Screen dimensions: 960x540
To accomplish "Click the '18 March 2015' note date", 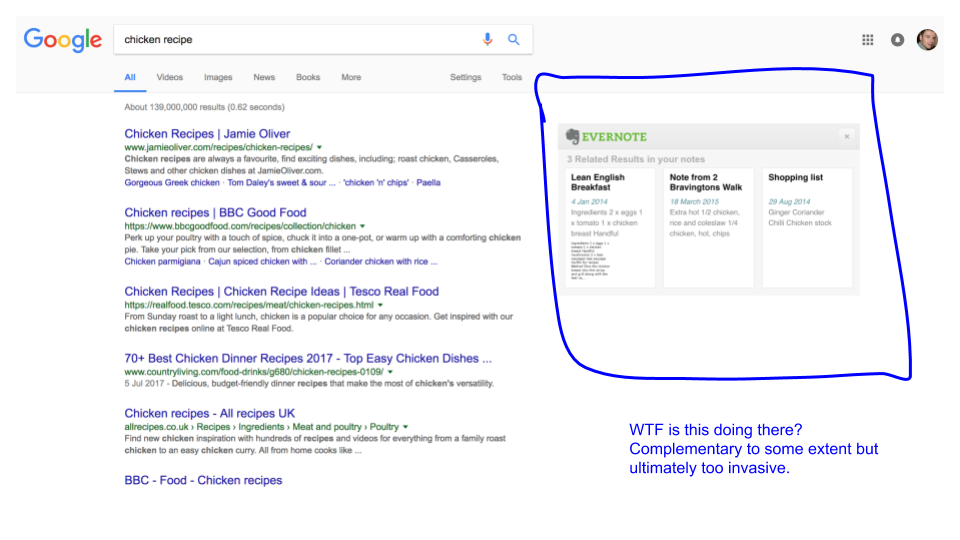I will click(694, 201).
